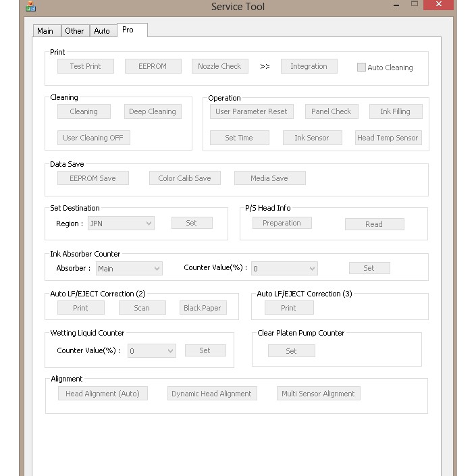Click the Head Temp Sensor button

[388, 138]
